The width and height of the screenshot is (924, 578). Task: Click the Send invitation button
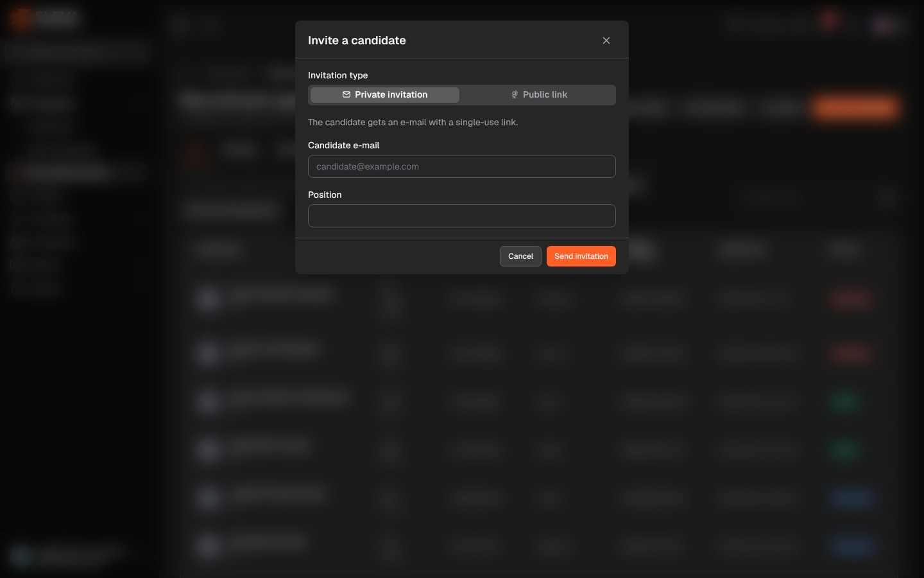[581, 256]
